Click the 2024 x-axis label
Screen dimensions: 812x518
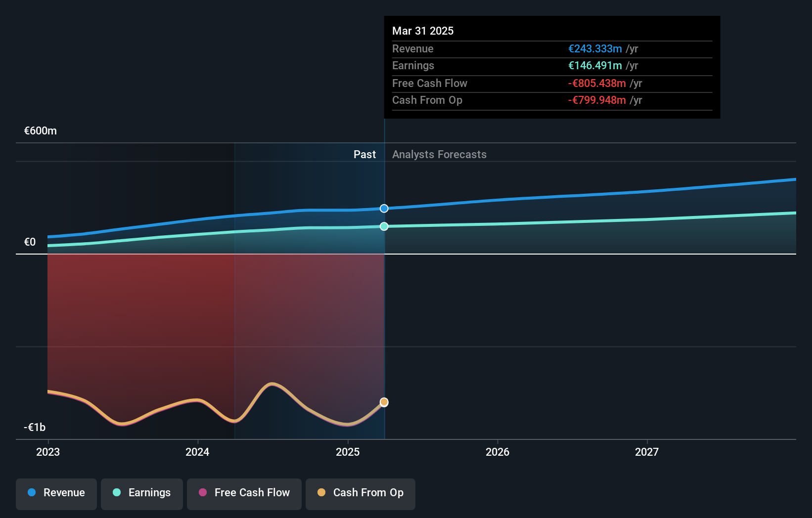197,452
